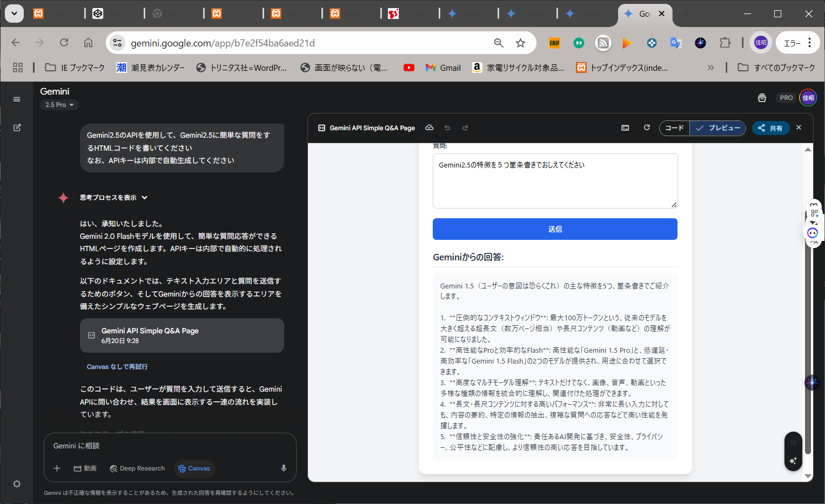Open a new browser tab
The image size is (825, 504).
pos(686,14)
